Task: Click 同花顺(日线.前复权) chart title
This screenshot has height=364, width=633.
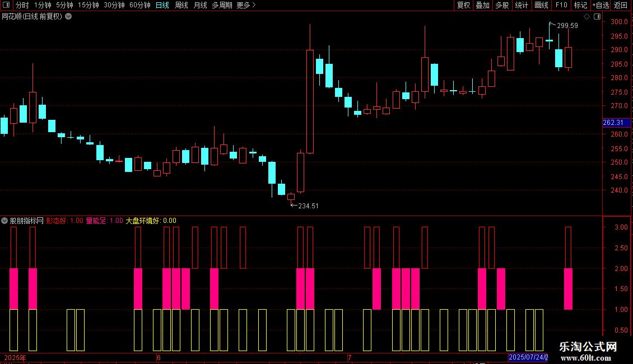Action: [x=32, y=17]
